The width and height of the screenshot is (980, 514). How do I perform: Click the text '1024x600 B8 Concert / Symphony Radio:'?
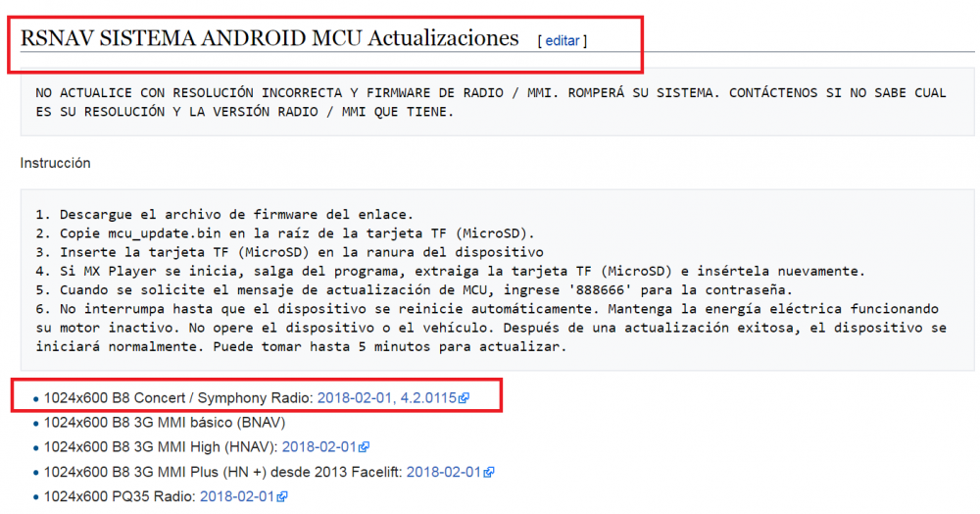pyautogui.click(x=178, y=397)
